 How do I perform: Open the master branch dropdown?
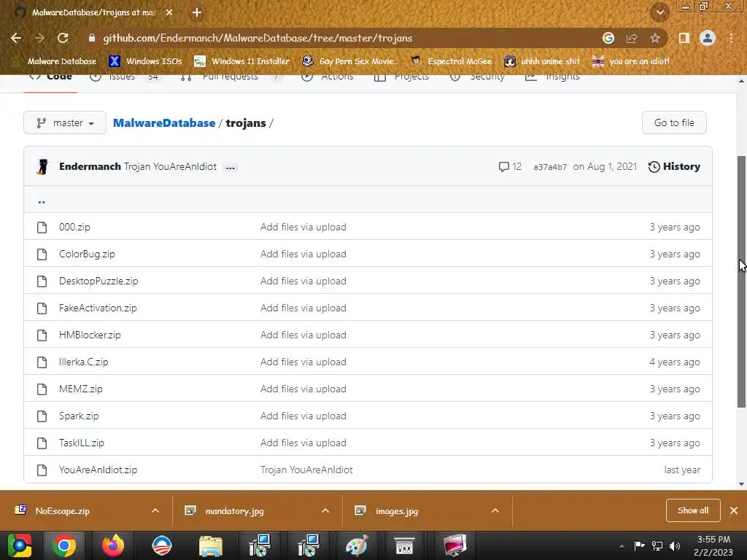65,122
